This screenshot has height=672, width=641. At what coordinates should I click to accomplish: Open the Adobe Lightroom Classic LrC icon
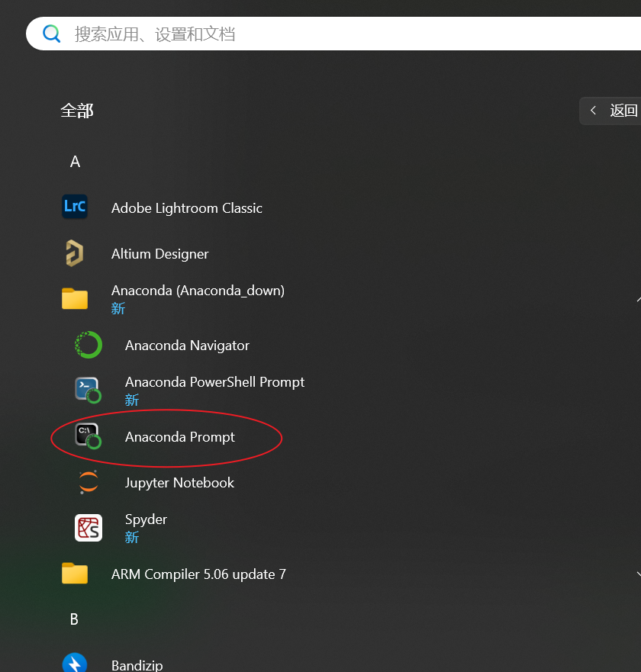pos(75,207)
